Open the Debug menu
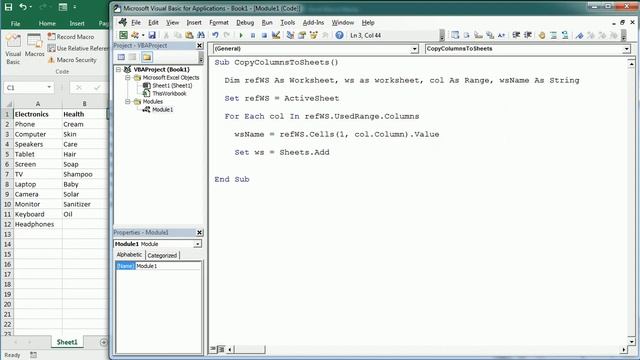The height and width of the screenshot is (360, 640). pyautogui.click(x=245, y=23)
